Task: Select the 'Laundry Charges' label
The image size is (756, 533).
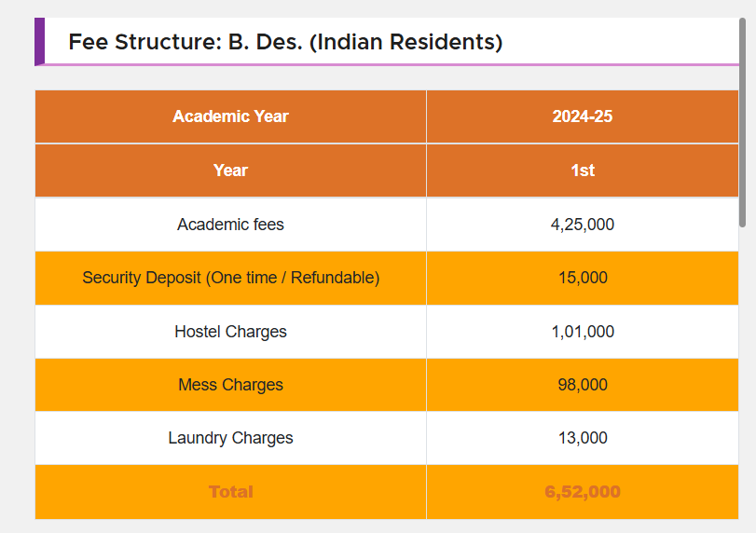Action: pyautogui.click(x=230, y=438)
